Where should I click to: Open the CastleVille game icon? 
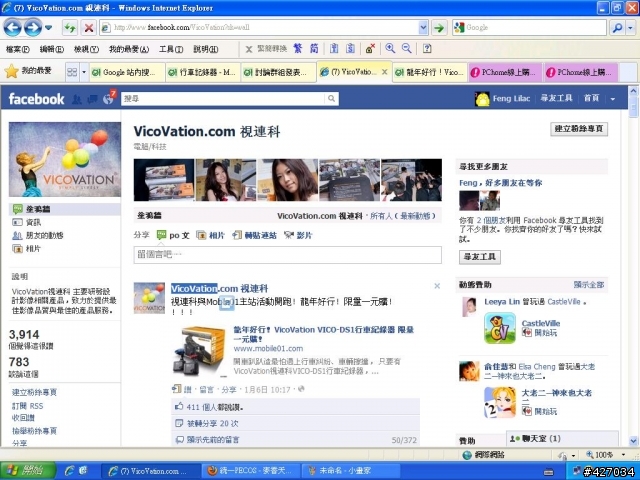coord(500,328)
